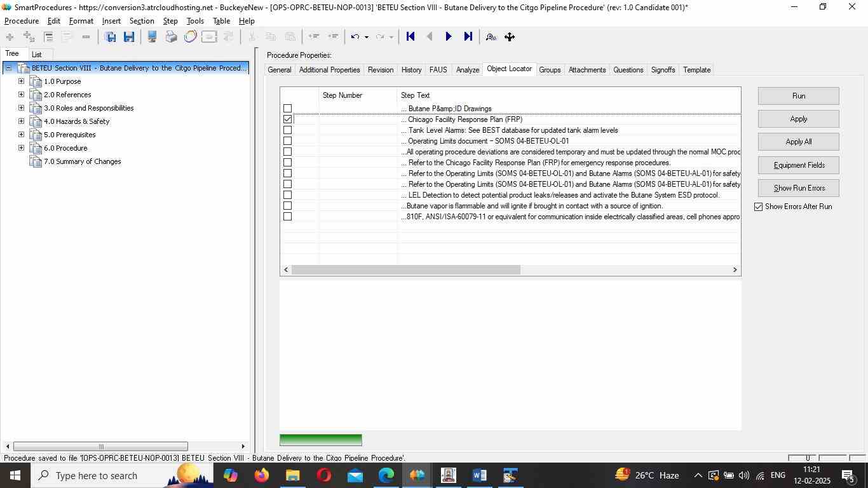Switch to the Analyze tab
This screenshot has width=868, height=488.
[x=468, y=70]
